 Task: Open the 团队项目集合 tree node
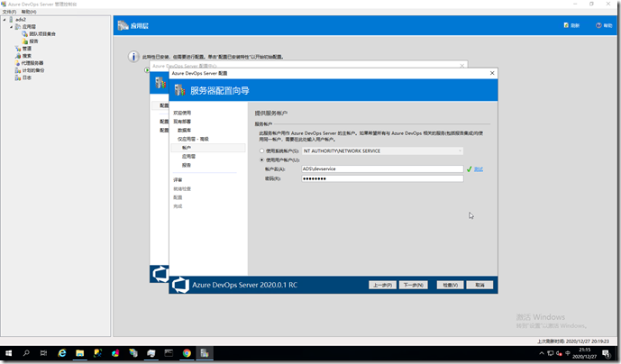pos(42,33)
